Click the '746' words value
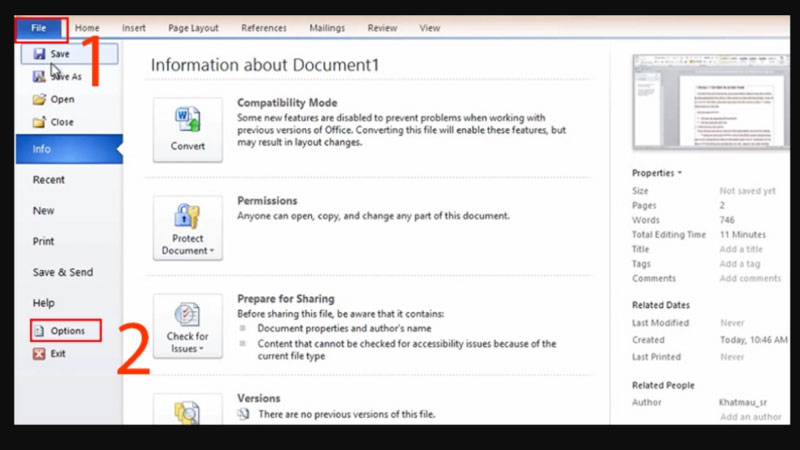 click(727, 220)
